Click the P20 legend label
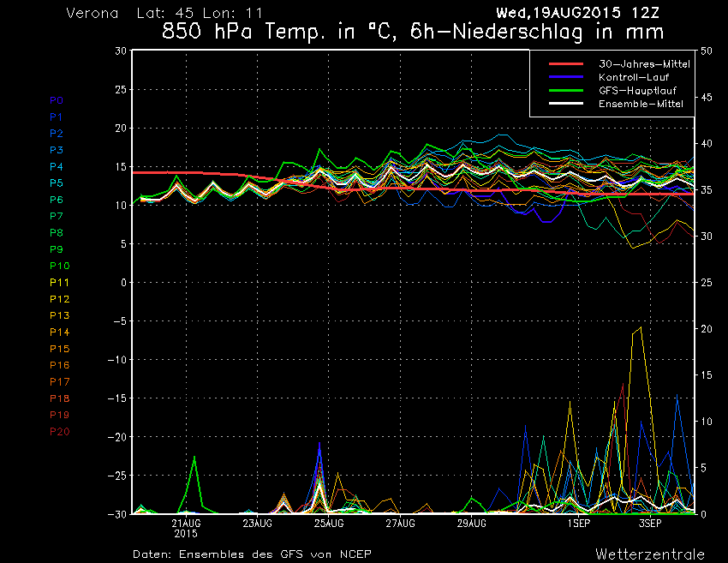The height and width of the screenshot is (563, 728). [60, 432]
